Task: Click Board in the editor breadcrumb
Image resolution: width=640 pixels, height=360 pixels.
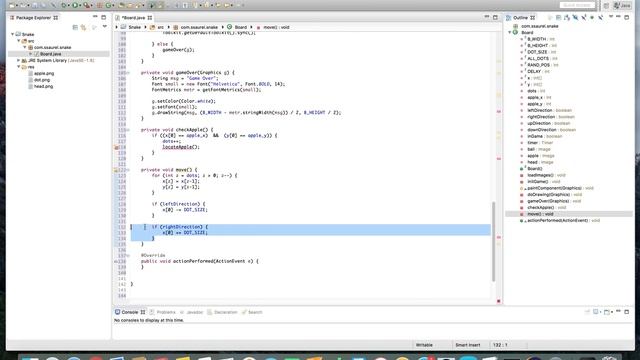Action: click(240, 27)
